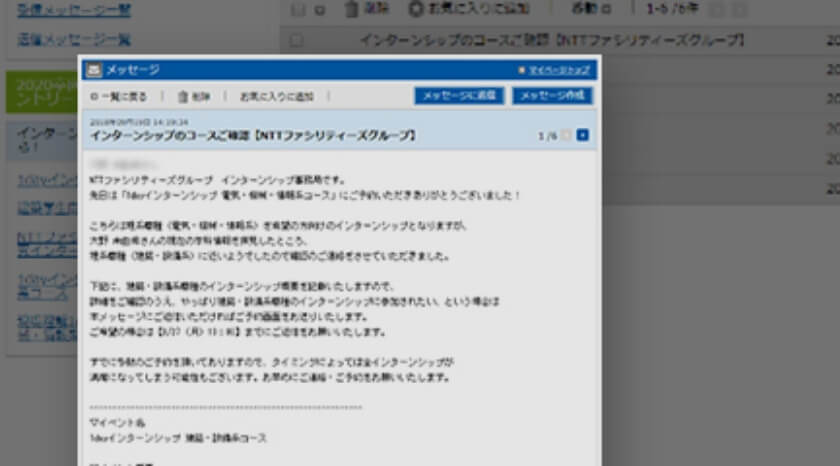Click the envelope icon in the メッセージ title bar
The width and height of the screenshot is (840, 466).
(94, 70)
